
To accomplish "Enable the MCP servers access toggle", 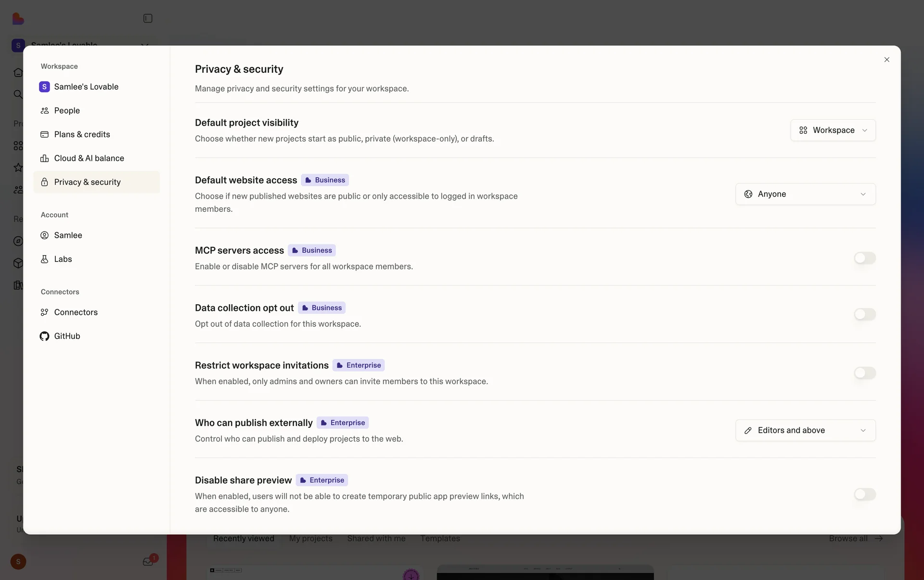I will pyautogui.click(x=864, y=258).
